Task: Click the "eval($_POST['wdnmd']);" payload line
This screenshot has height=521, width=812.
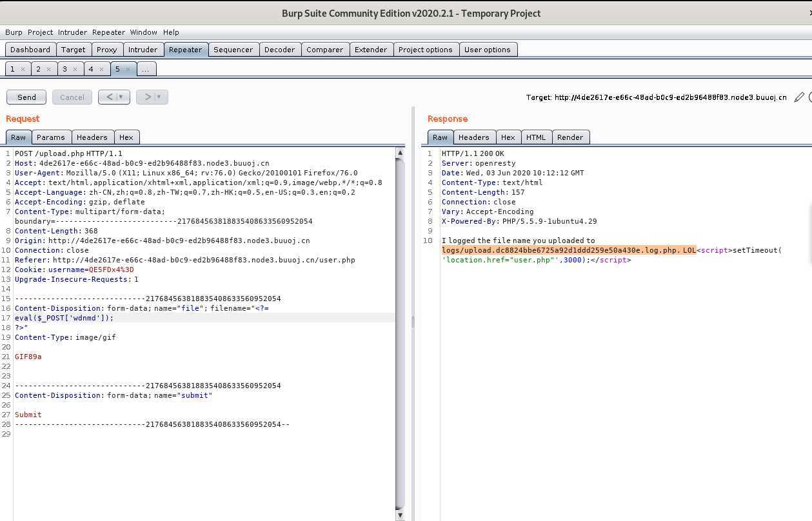Action: coord(64,318)
